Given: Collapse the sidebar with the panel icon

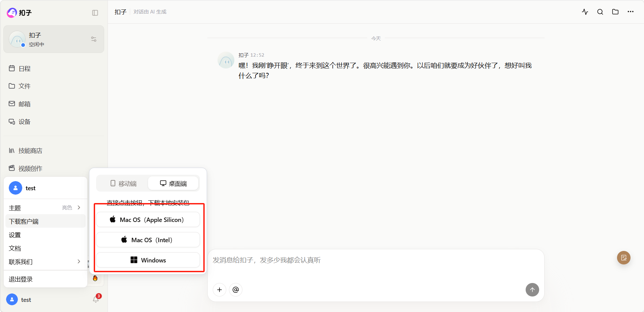Looking at the screenshot, I should tap(95, 13).
